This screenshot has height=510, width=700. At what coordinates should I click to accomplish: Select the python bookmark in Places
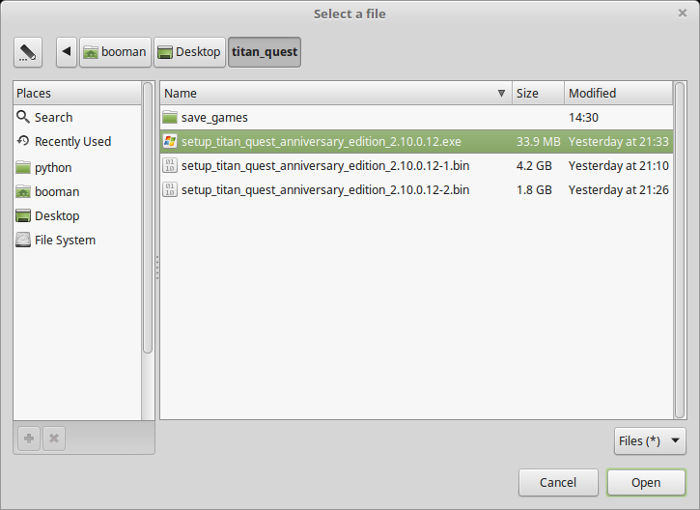(x=77, y=167)
